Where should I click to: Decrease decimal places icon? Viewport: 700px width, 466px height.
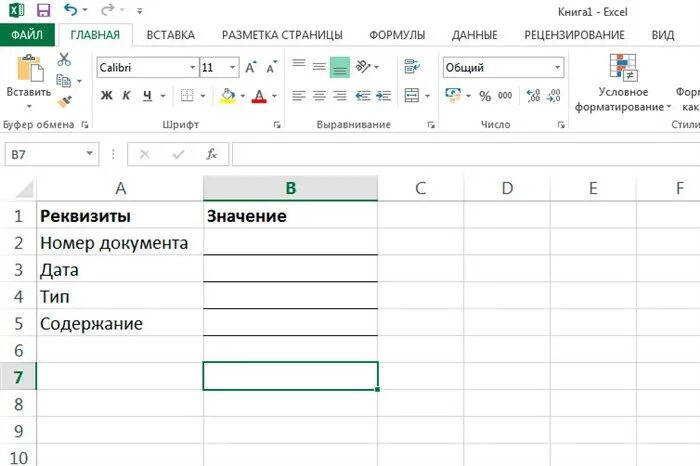click(x=554, y=96)
